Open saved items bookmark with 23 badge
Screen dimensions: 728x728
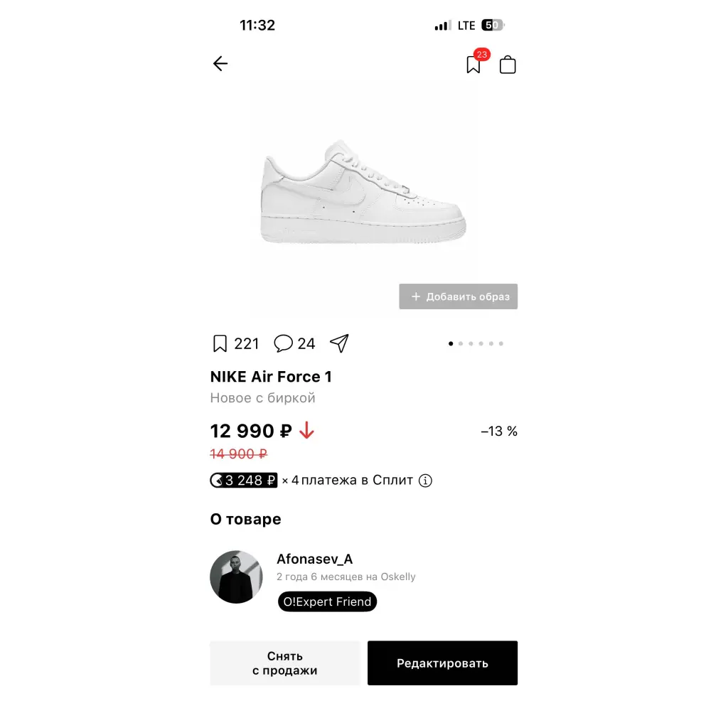pos(473,64)
